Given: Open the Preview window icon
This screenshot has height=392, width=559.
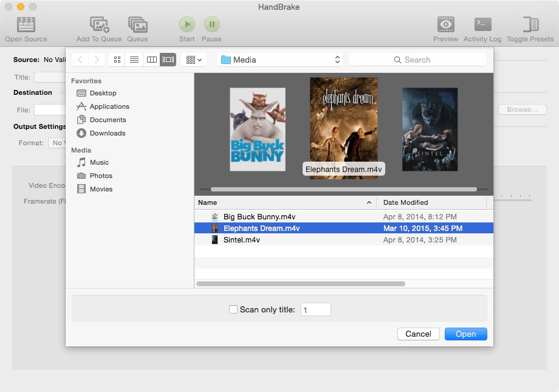Looking at the screenshot, I should pyautogui.click(x=445, y=25).
